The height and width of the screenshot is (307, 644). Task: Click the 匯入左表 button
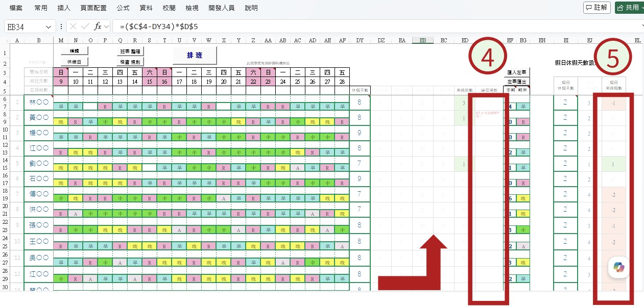coord(517,72)
